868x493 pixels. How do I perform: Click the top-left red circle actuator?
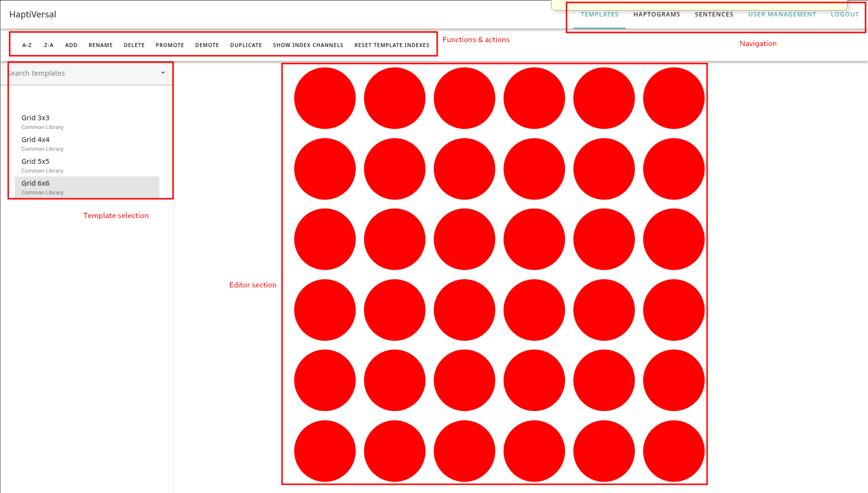[x=325, y=98]
